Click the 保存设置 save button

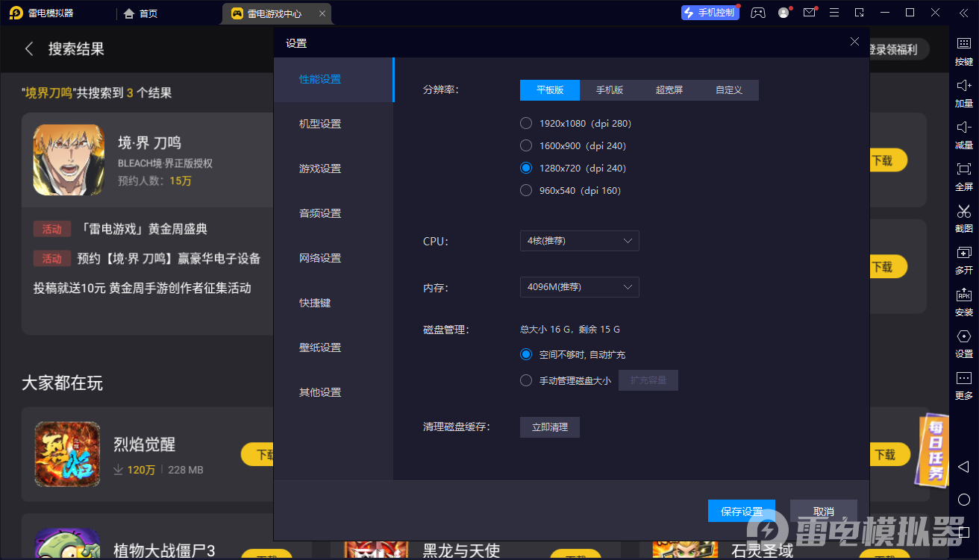point(742,510)
